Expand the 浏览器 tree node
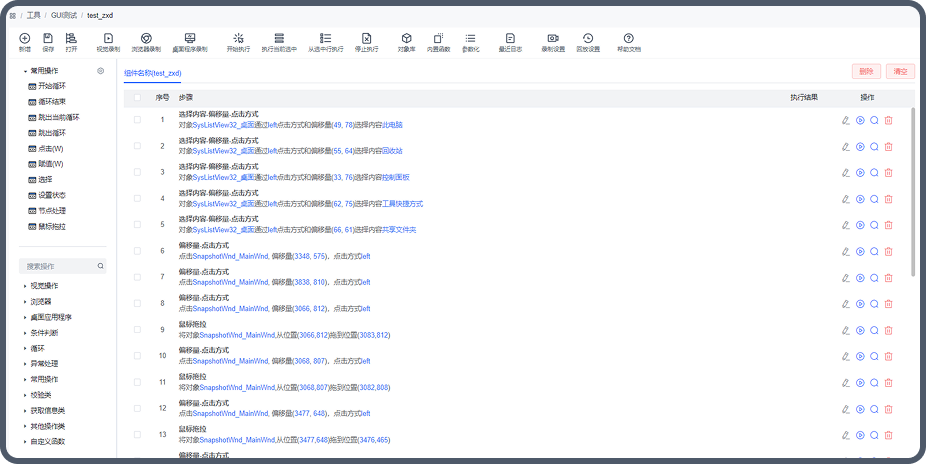This screenshot has width=926, height=464. [x=40, y=301]
